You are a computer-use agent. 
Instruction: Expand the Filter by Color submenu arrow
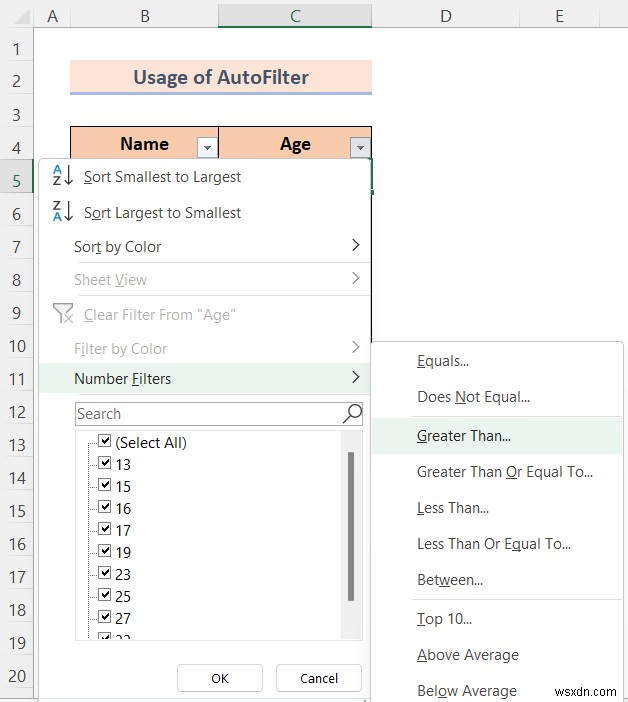click(x=355, y=347)
